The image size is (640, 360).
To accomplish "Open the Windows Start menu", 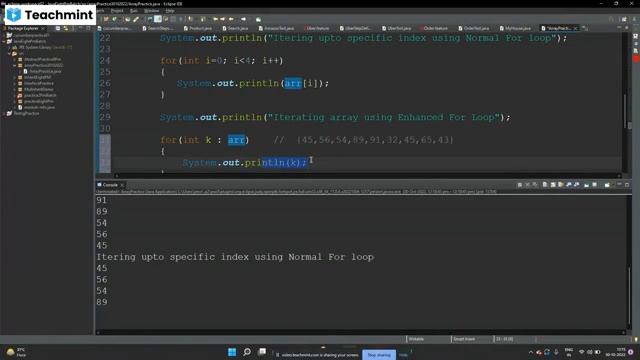I will [232, 352].
